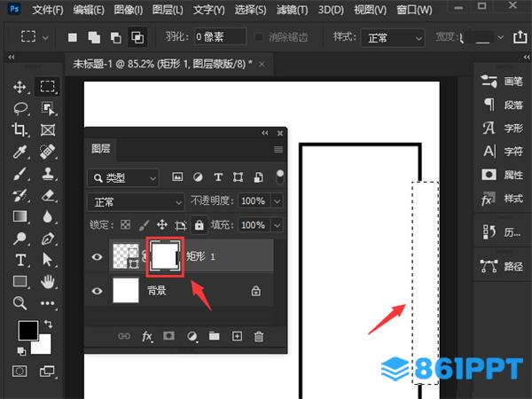Select the Gradient tool
Image resolution: width=532 pixels, height=399 pixels.
pyautogui.click(x=20, y=216)
